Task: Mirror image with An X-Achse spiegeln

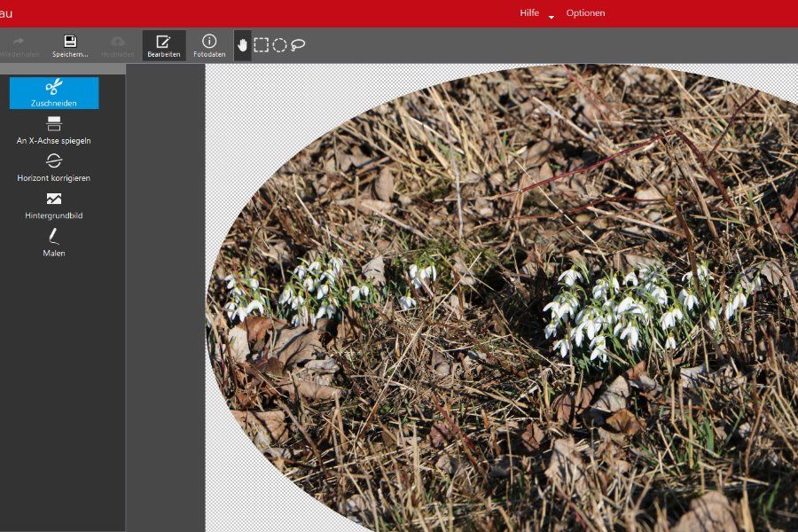Action: 54,131
